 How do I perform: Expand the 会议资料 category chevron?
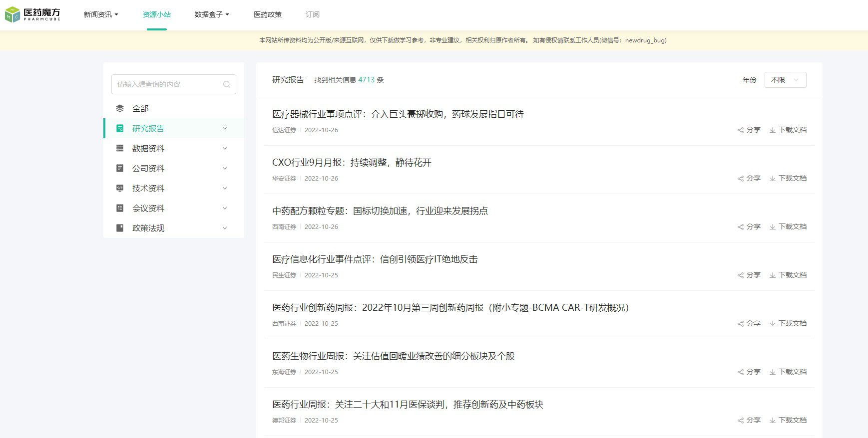225,208
